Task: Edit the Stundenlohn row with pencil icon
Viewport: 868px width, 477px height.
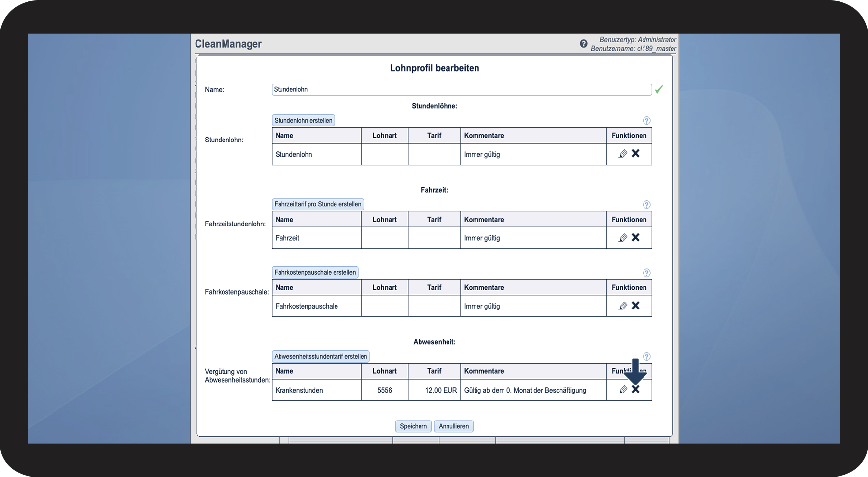Action: [623, 154]
